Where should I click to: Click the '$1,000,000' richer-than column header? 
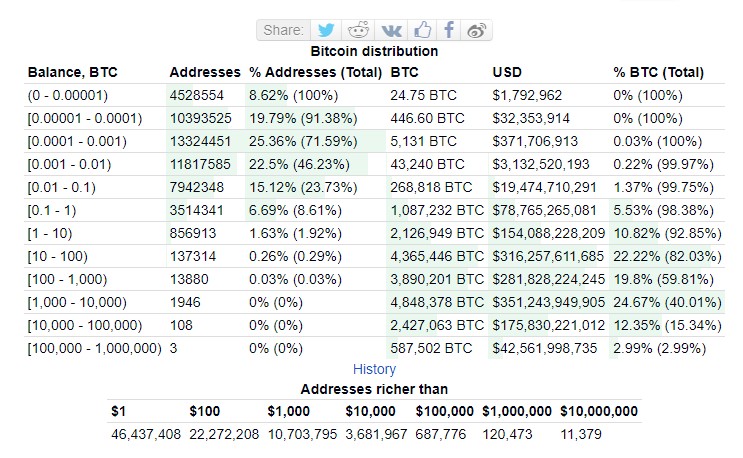coord(517,411)
